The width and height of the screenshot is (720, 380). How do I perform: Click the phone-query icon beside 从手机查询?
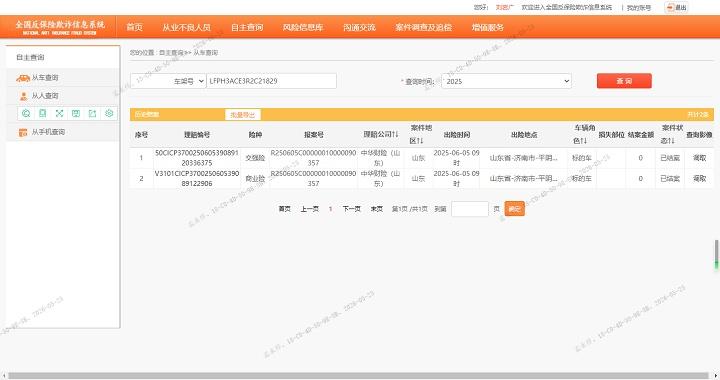(x=23, y=132)
